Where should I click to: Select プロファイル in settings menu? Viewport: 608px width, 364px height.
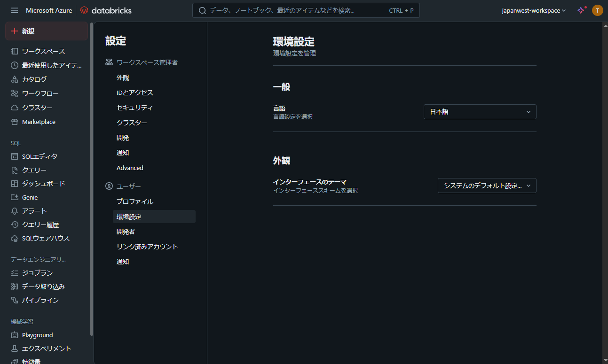pos(135,201)
